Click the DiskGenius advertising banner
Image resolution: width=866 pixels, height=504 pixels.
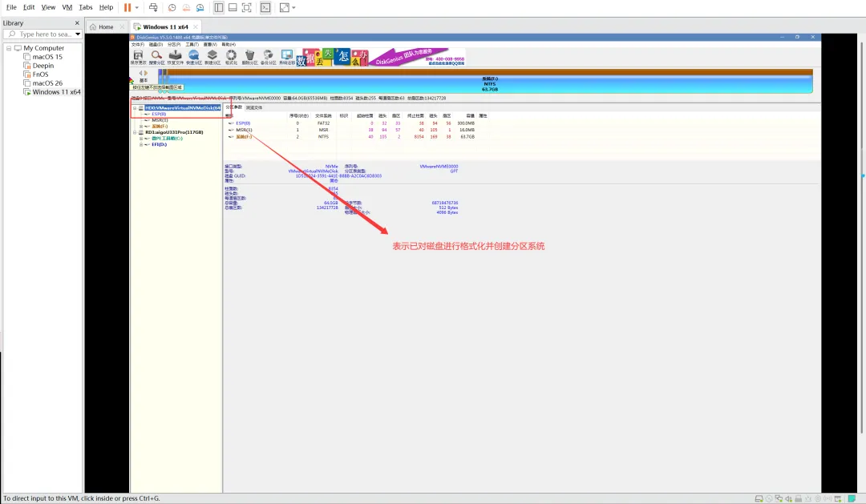(381, 57)
